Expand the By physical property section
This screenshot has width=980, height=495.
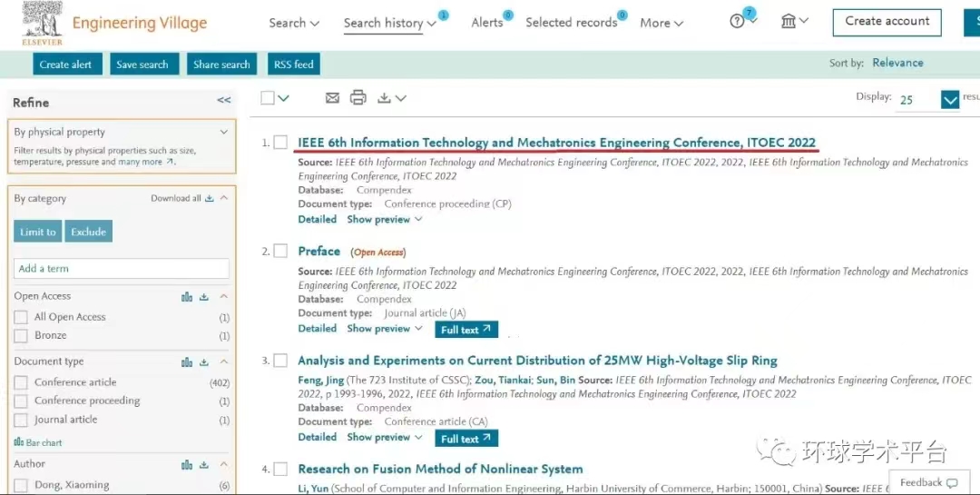coord(224,132)
